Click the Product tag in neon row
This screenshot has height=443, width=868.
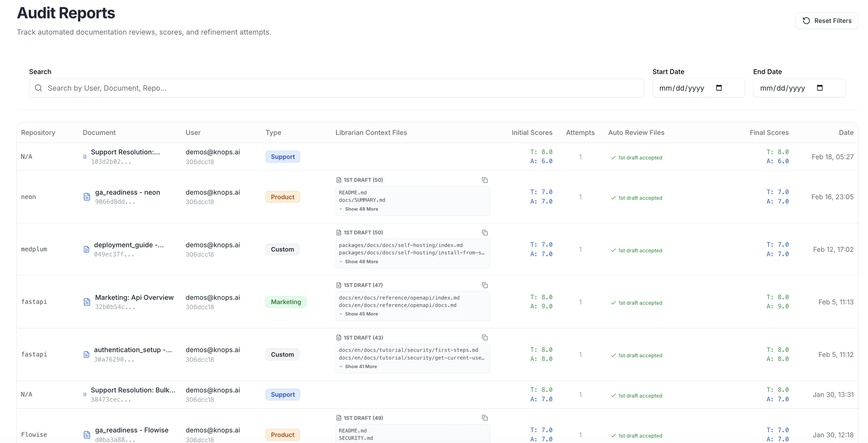pos(283,197)
